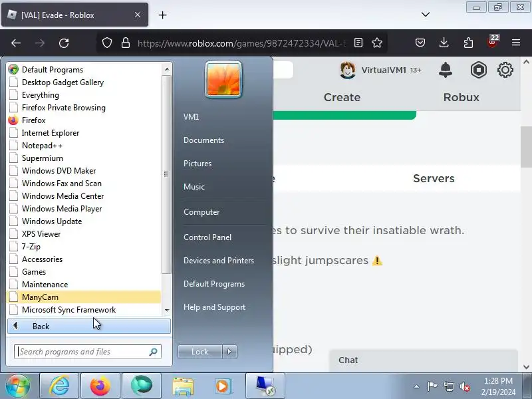532x399 pixels.
Task: Open remote desktop taskbar icon
Action: click(x=265, y=386)
